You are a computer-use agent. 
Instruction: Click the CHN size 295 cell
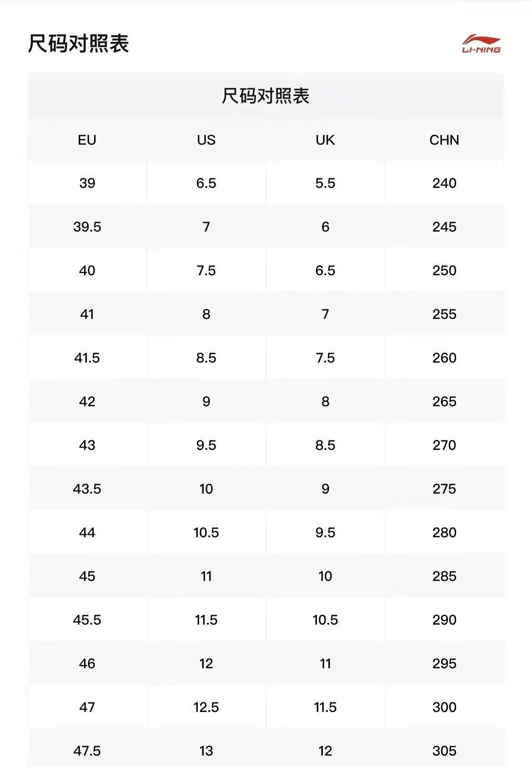(444, 664)
